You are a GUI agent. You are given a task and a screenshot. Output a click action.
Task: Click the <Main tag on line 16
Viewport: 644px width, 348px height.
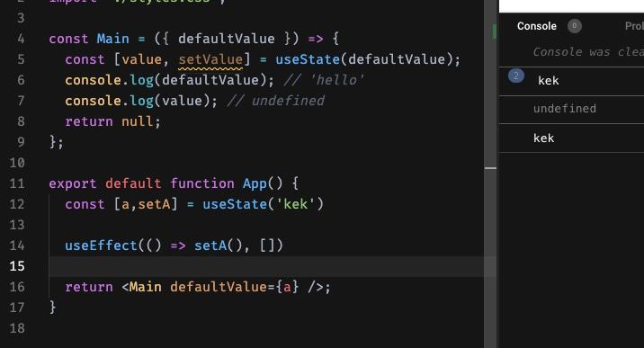click(141, 287)
